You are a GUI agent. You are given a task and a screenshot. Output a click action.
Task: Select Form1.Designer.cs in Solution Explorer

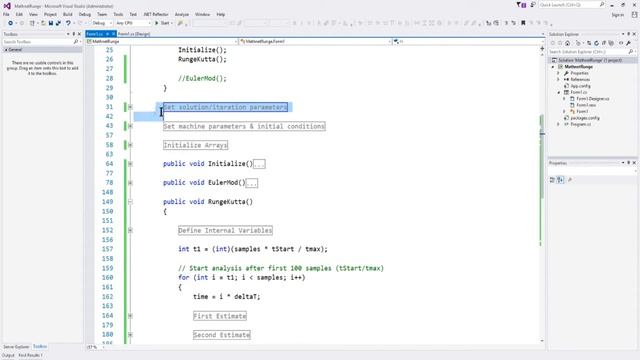[x=592, y=99]
